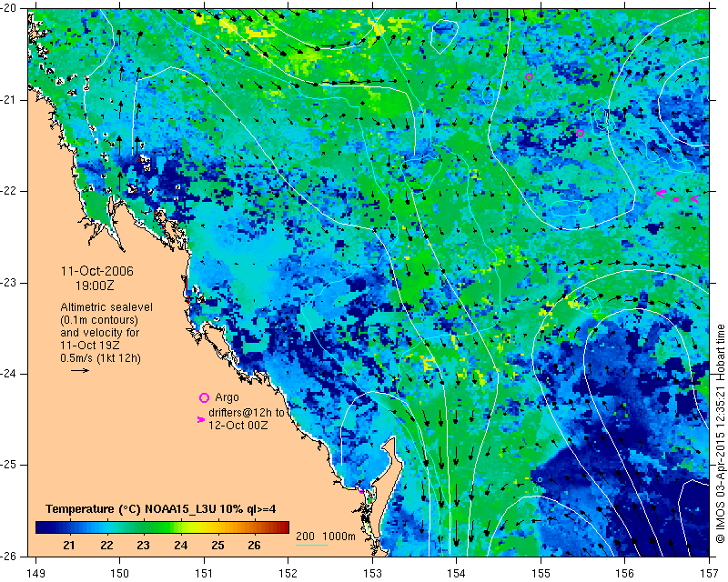
Task: Click the dark red end of temperature colorbar
Action: point(283,527)
